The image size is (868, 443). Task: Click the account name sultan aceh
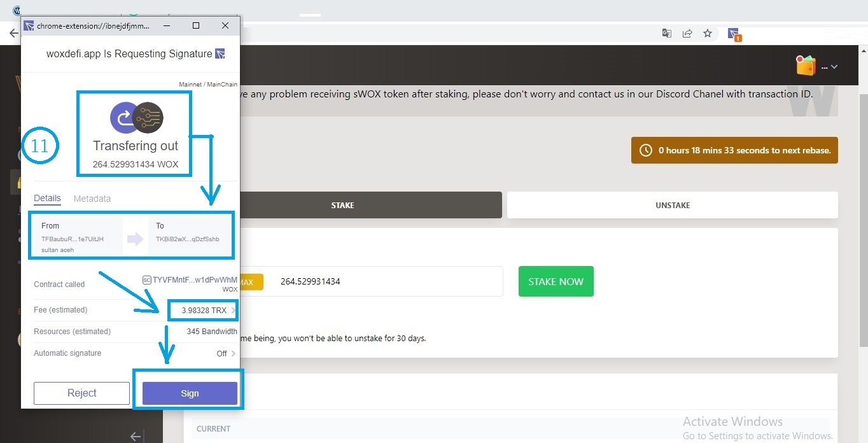coord(57,250)
